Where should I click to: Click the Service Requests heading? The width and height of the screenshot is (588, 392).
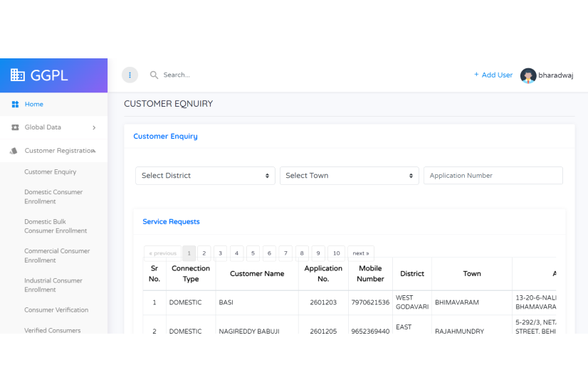point(171,221)
